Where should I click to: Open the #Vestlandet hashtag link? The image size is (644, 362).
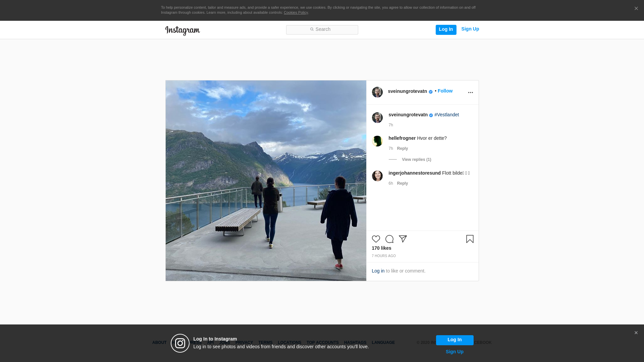446,115
